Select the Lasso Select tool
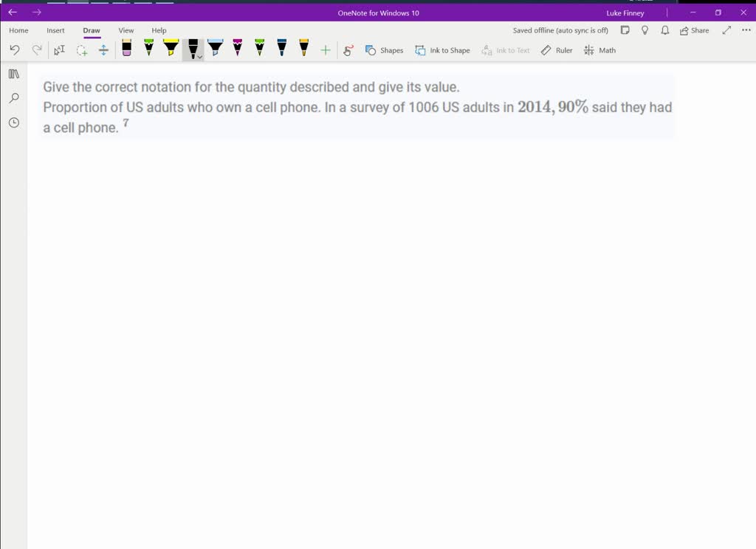756x549 pixels. click(x=82, y=50)
